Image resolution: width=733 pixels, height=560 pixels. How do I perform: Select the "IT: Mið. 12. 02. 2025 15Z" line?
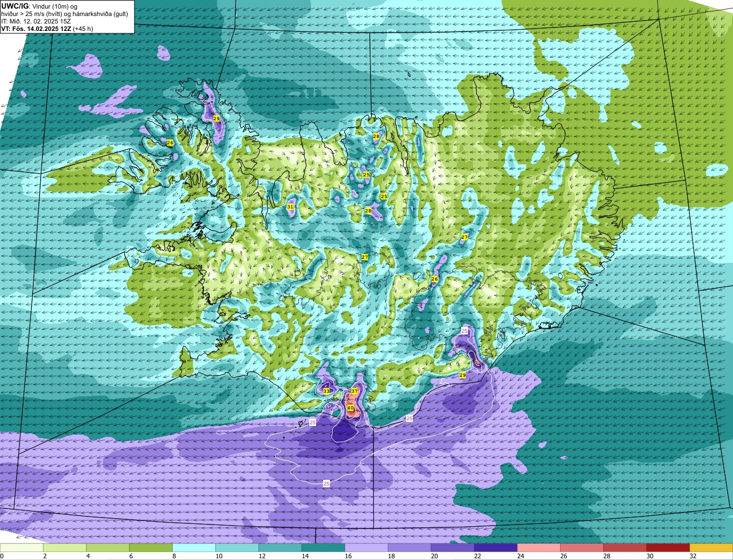[x=37, y=21]
